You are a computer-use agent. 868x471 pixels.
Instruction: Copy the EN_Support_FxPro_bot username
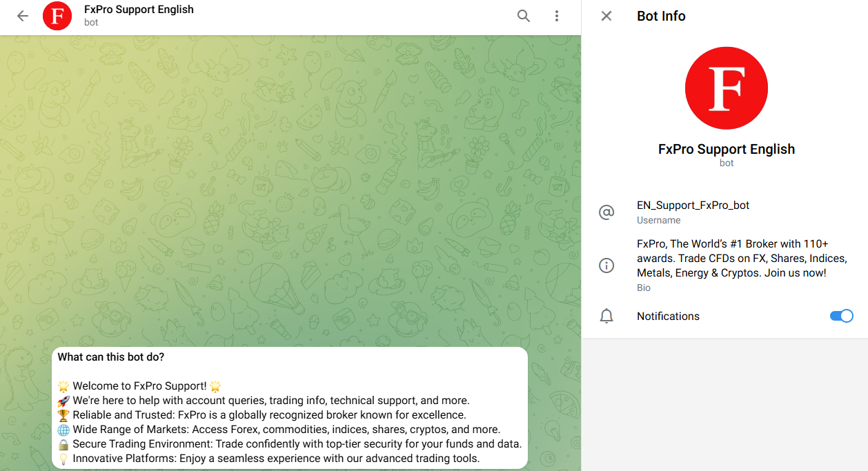coord(693,206)
